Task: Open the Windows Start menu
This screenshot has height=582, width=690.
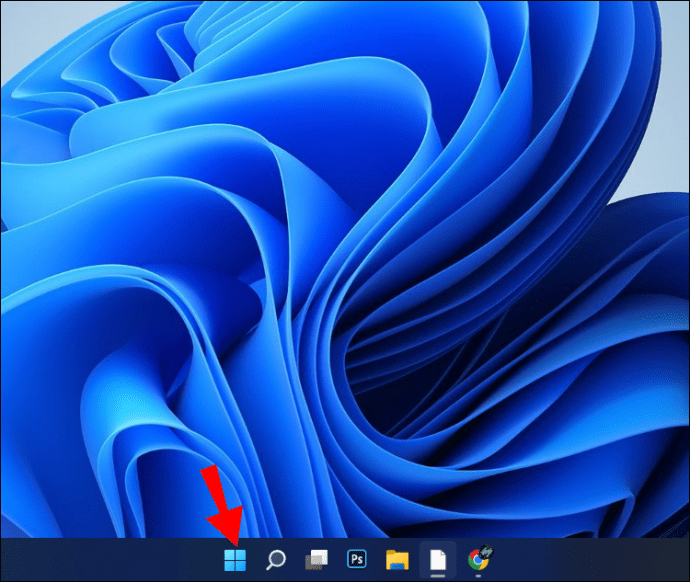Action: [235, 559]
